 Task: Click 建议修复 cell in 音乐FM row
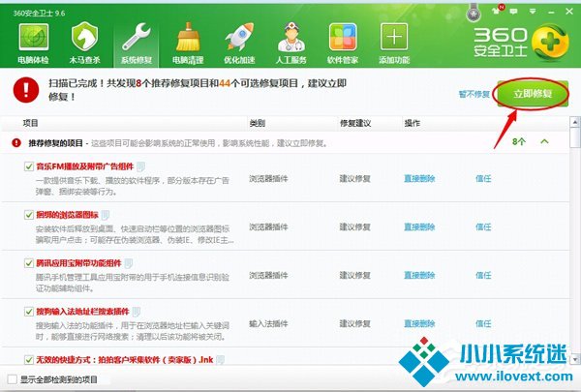(x=355, y=179)
